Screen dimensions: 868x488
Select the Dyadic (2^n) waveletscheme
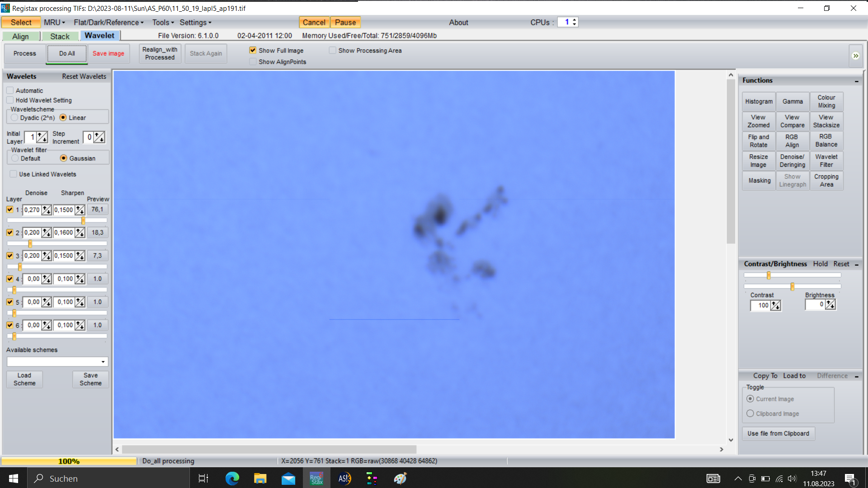pyautogui.click(x=15, y=117)
